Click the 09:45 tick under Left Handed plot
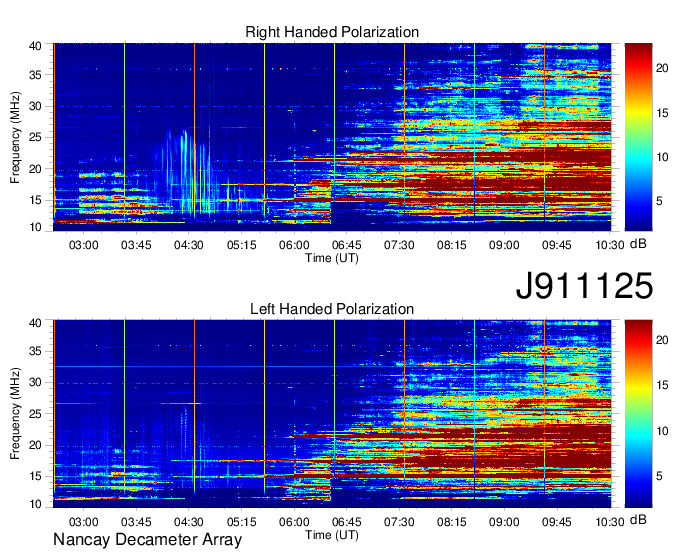The width and height of the screenshot is (680, 552). click(557, 522)
